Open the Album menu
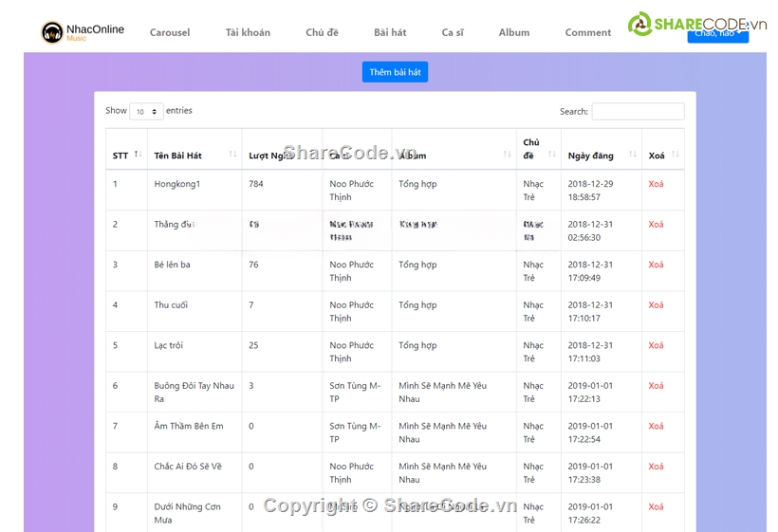778x532 pixels. 514,33
